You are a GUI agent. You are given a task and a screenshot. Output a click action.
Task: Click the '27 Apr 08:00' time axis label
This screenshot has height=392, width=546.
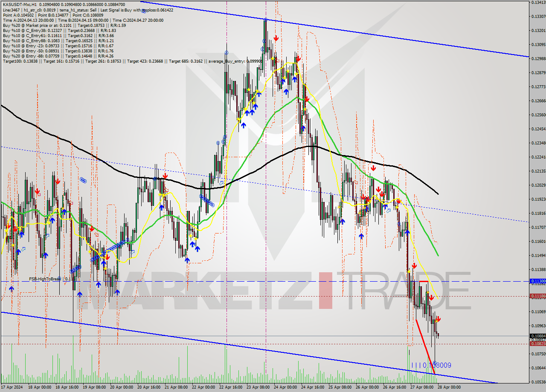pos(422,388)
